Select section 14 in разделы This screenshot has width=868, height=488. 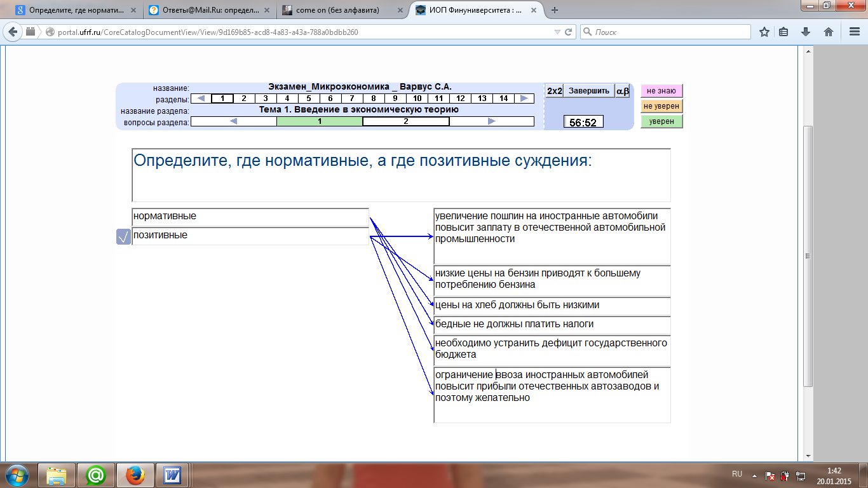[503, 98]
